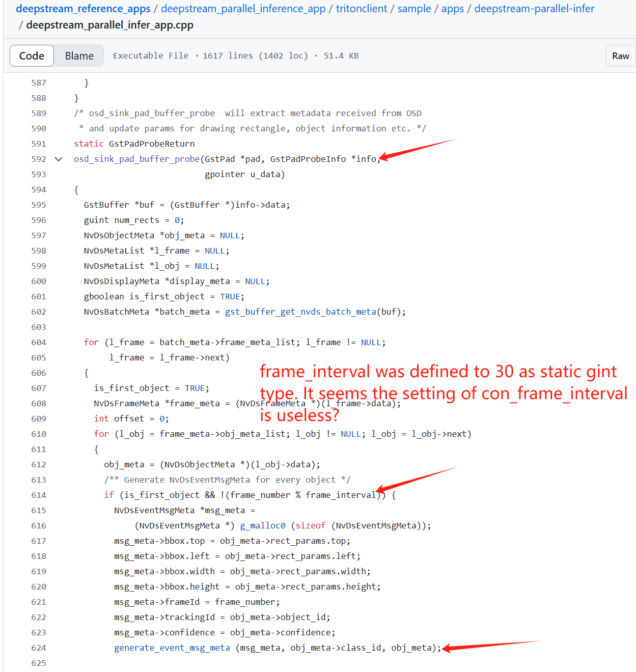This screenshot has width=636, height=672.
Task: Click line number 616
Action: tap(39, 526)
